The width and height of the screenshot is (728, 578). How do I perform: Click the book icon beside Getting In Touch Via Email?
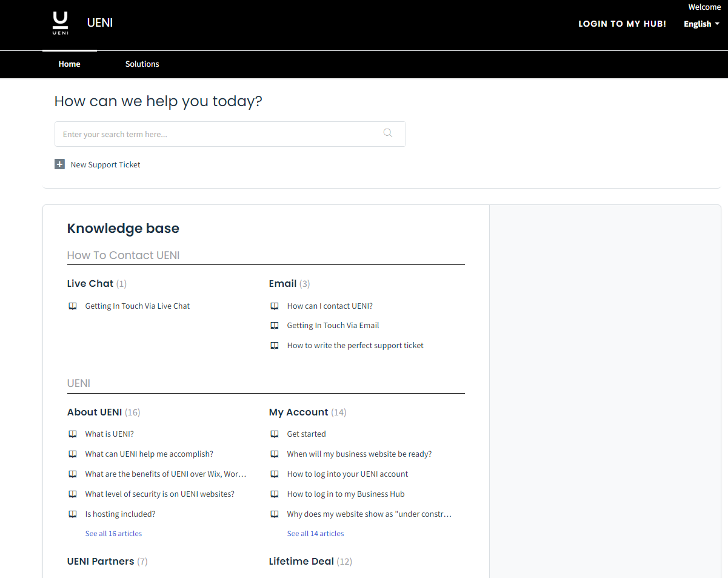(x=275, y=326)
